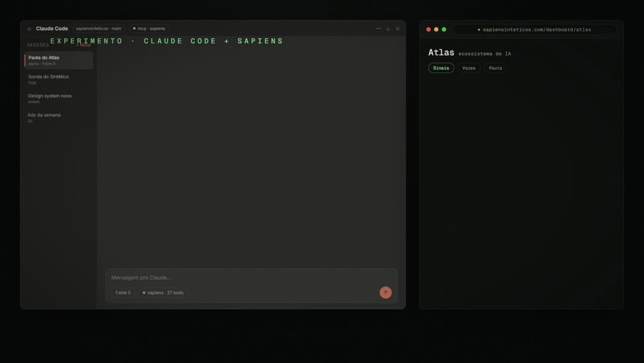Click the sapiens · 27 tools chip
644x363 pixels.
pos(163,293)
